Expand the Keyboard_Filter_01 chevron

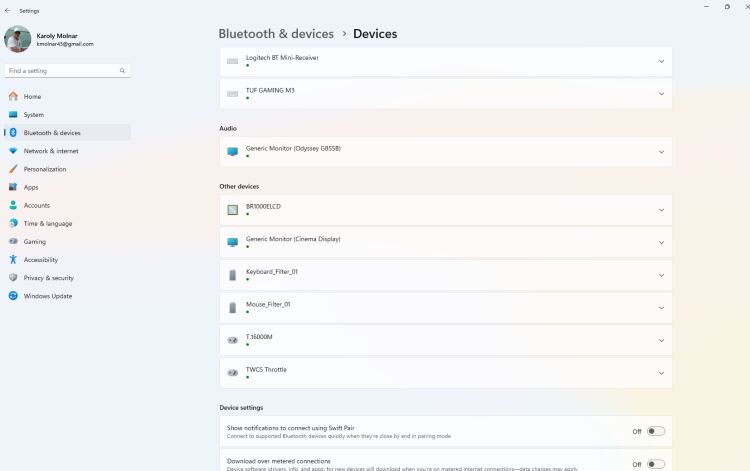coord(662,275)
